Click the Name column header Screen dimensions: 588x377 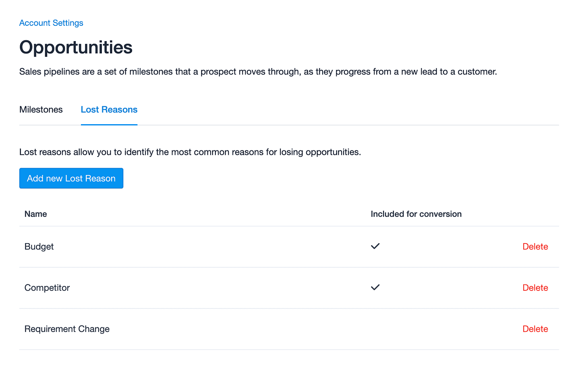(x=36, y=214)
